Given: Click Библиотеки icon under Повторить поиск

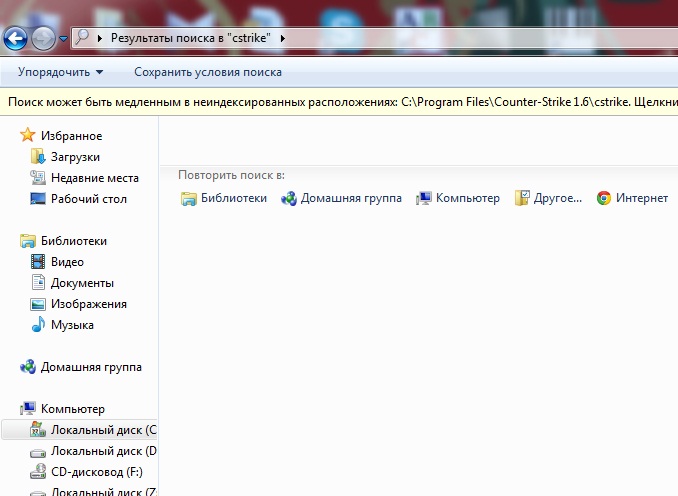Looking at the screenshot, I should (189, 199).
